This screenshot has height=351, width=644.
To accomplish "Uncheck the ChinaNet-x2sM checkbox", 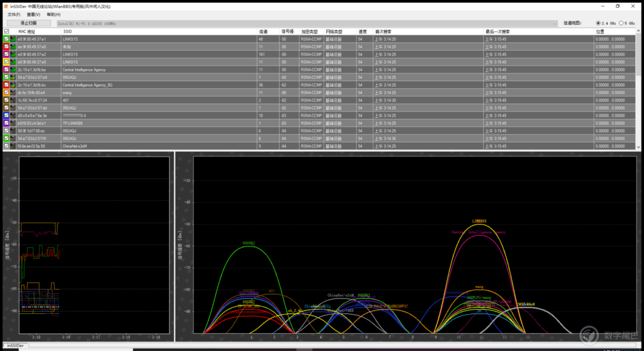I will click(x=6, y=146).
